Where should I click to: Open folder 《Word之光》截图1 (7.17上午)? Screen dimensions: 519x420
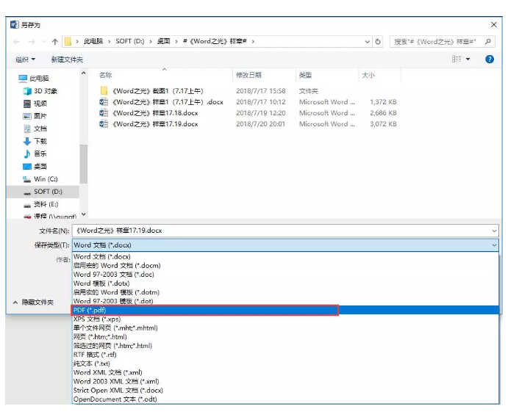pyautogui.click(x=151, y=91)
